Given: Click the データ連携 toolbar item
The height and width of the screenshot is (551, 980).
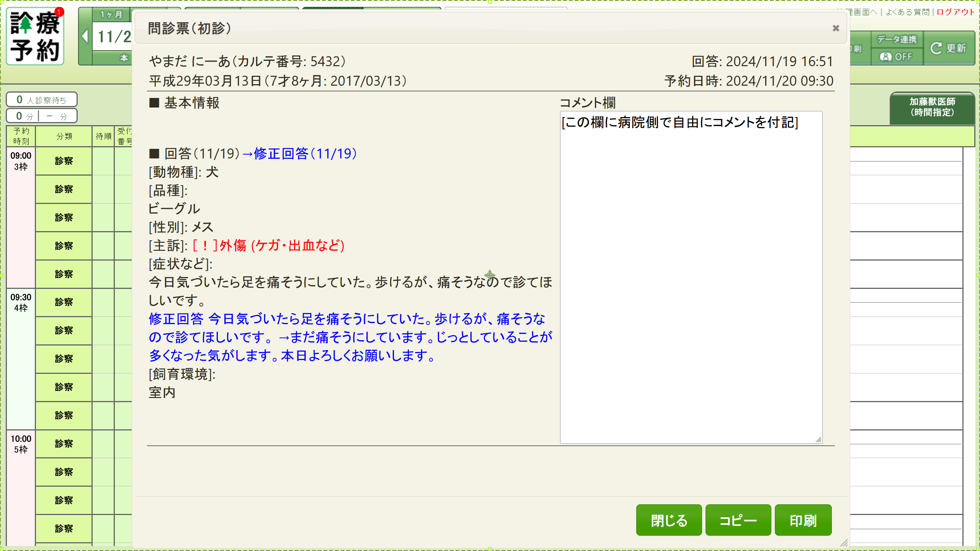Looking at the screenshot, I should click(x=896, y=39).
